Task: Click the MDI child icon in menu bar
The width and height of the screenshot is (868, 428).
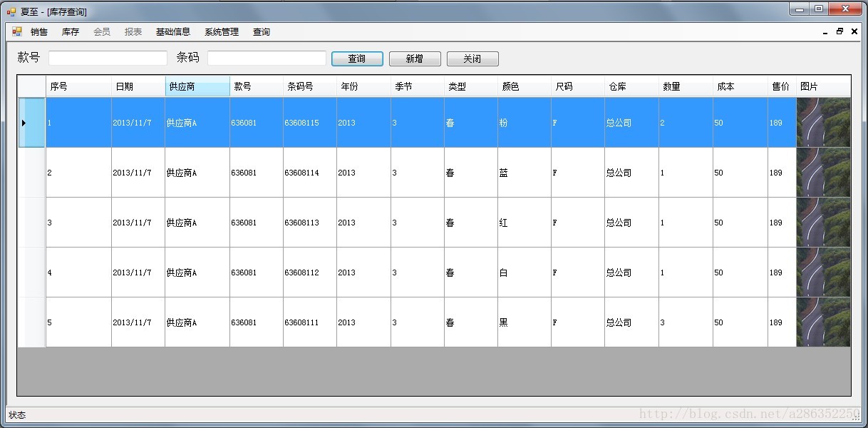Action: point(17,31)
